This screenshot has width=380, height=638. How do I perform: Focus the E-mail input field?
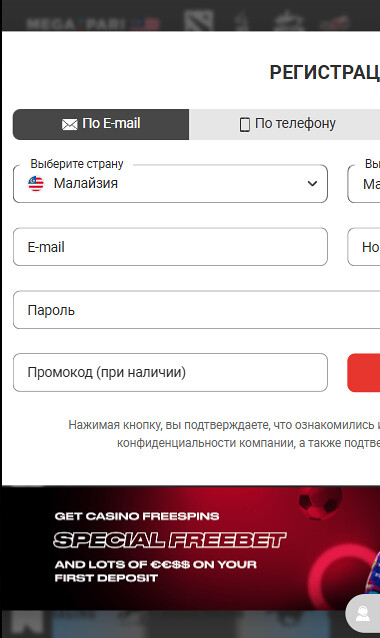[170, 247]
